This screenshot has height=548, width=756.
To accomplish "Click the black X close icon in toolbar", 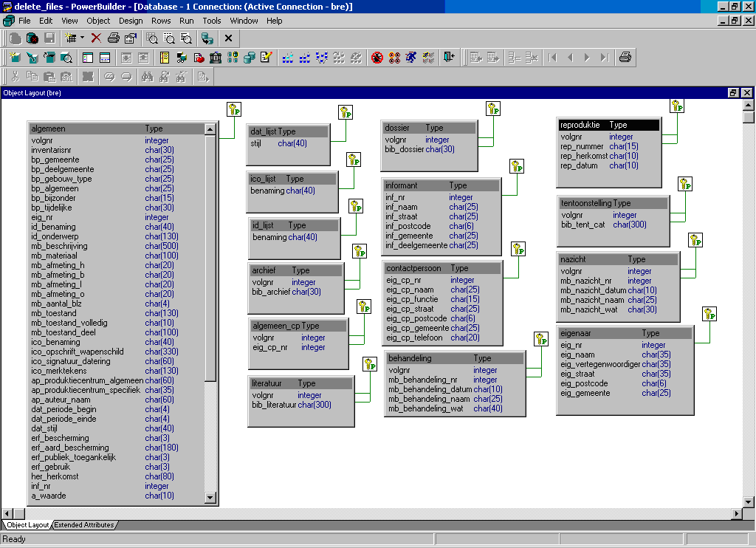I will coord(228,38).
